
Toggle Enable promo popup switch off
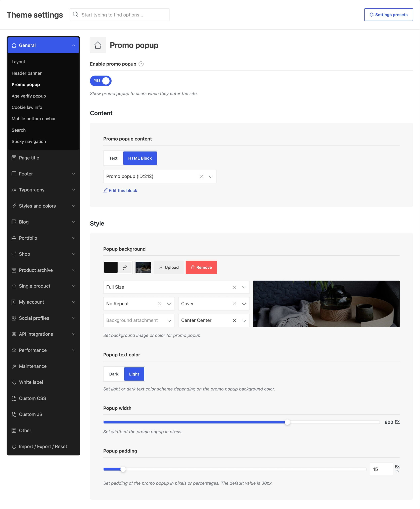pyautogui.click(x=101, y=81)
